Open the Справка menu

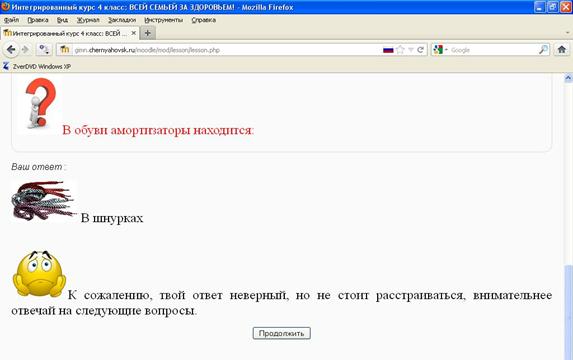point(204,20)
